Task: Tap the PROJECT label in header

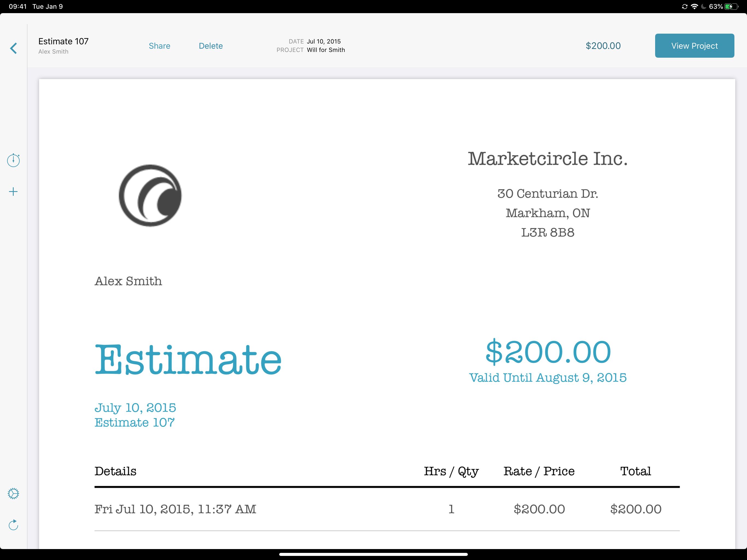Action: (290, 50)
